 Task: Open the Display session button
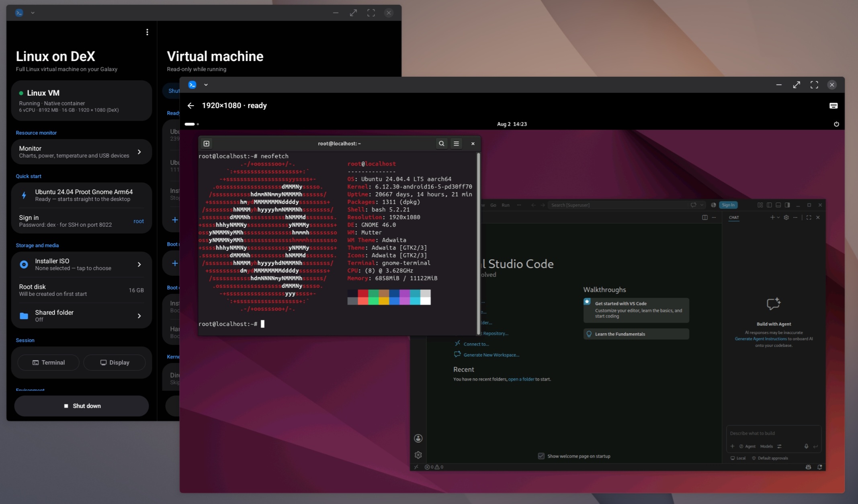click(x=115, y=363)
